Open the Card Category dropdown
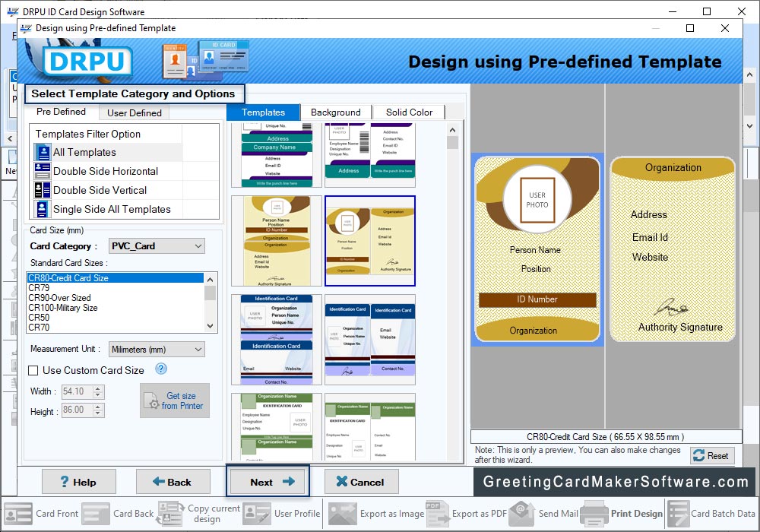 click(x=157, y=246)
